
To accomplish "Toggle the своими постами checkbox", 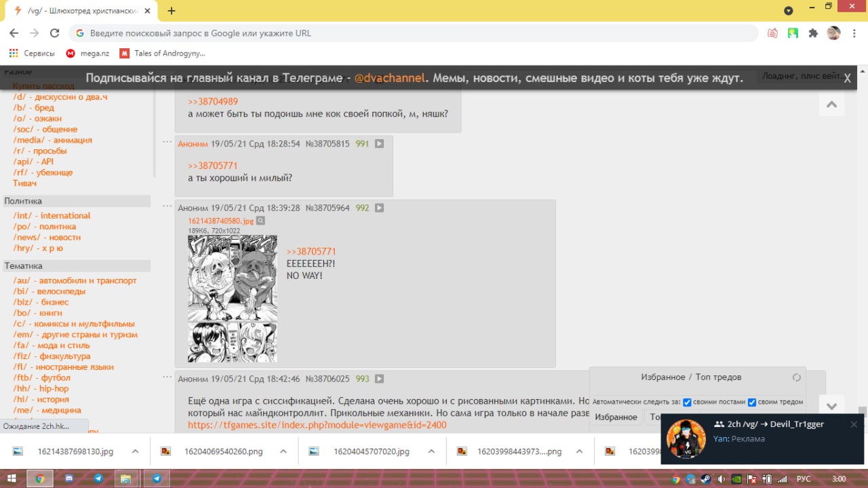I will 687,402.
